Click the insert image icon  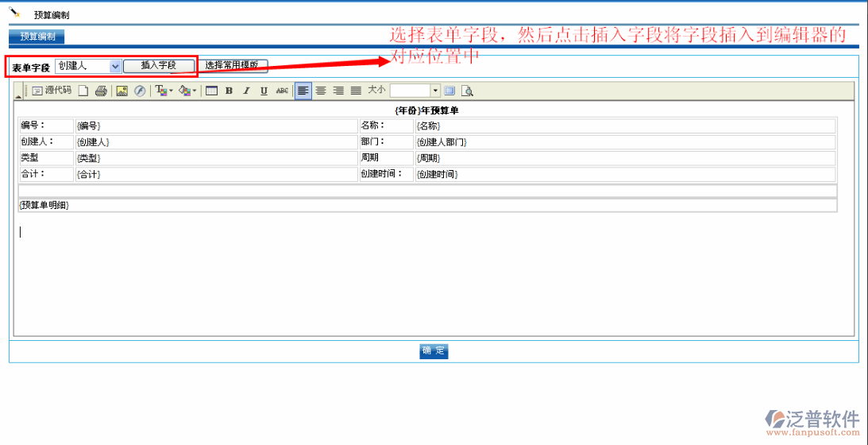122,91
